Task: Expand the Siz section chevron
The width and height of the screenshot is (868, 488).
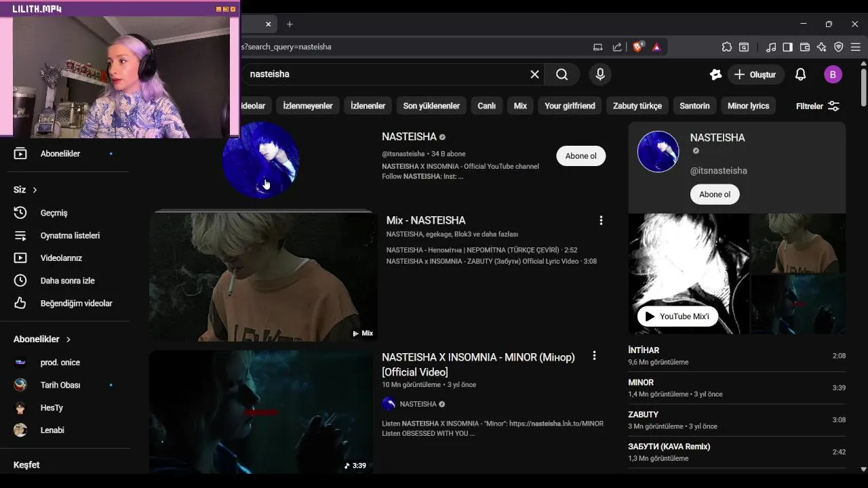Action: (35, 190)
